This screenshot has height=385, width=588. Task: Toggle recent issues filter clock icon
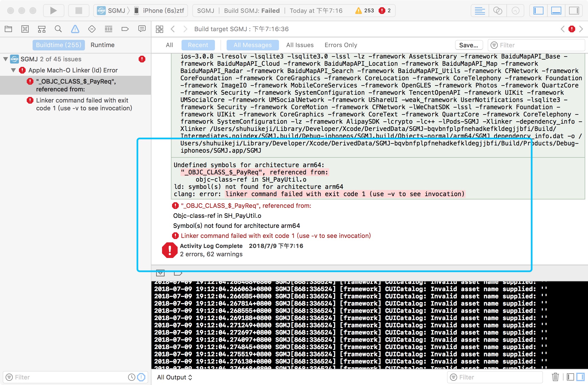pos(131,377)
